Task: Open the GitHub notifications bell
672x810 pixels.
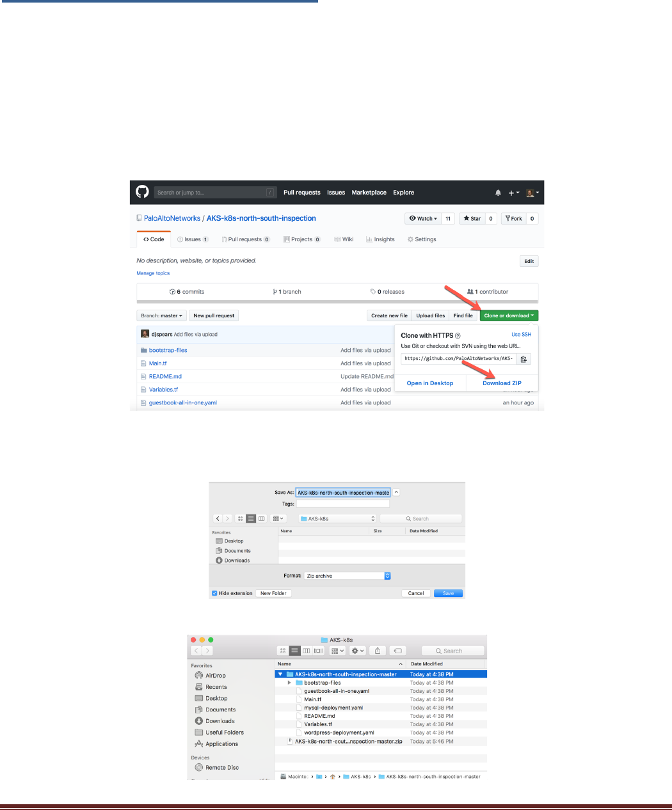Action: click(x=498, y=193)
